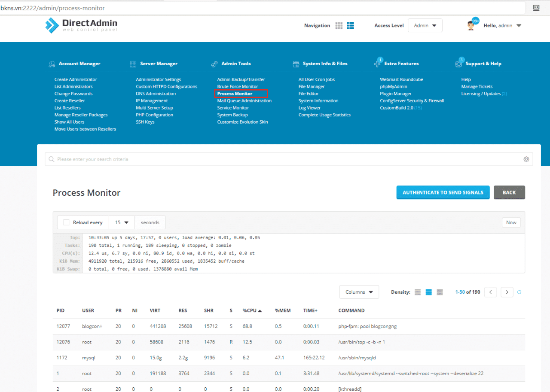Switch navigation to list view icon

(x=351, y=26)
